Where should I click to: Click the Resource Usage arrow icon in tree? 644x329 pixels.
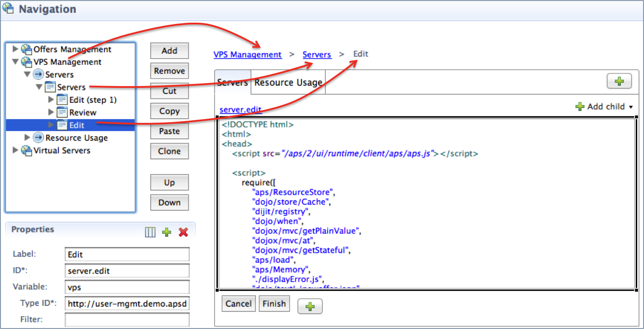(x=39, y=138)
